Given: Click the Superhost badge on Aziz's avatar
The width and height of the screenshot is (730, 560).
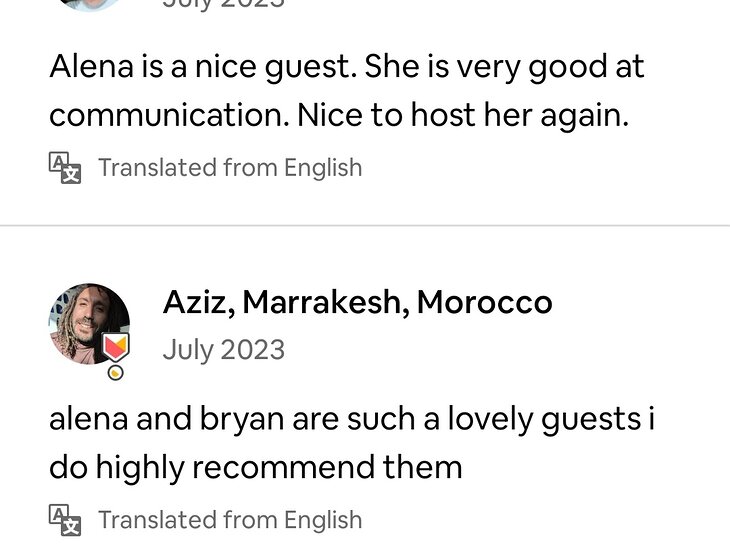Looking at the screenshot, I should click(x=115, y=348).
